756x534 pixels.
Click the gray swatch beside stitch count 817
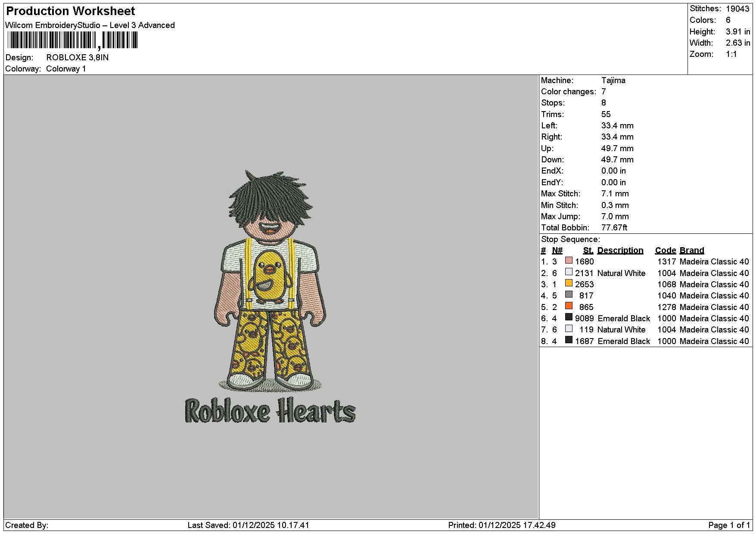[x=569, y=295]
